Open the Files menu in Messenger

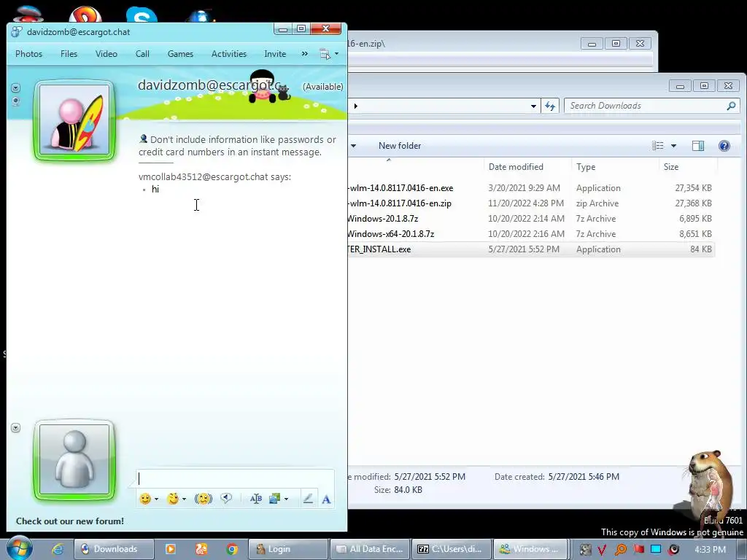(69, 54)
